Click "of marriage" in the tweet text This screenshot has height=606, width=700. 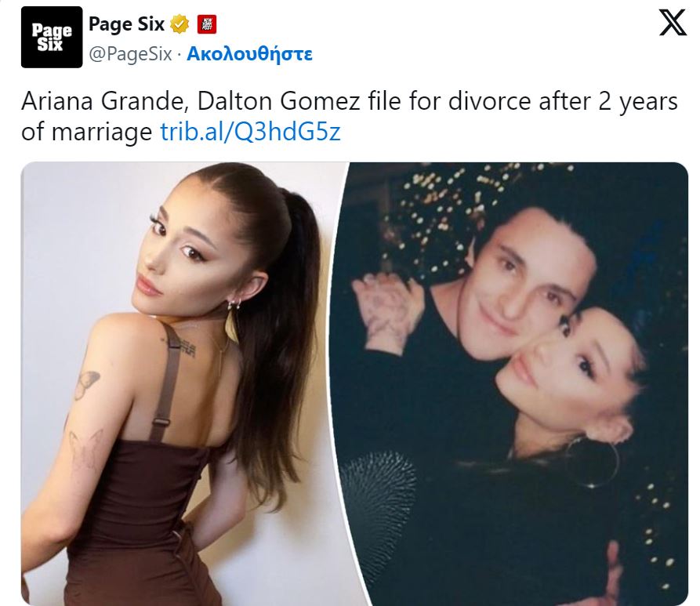coord(86,132)
